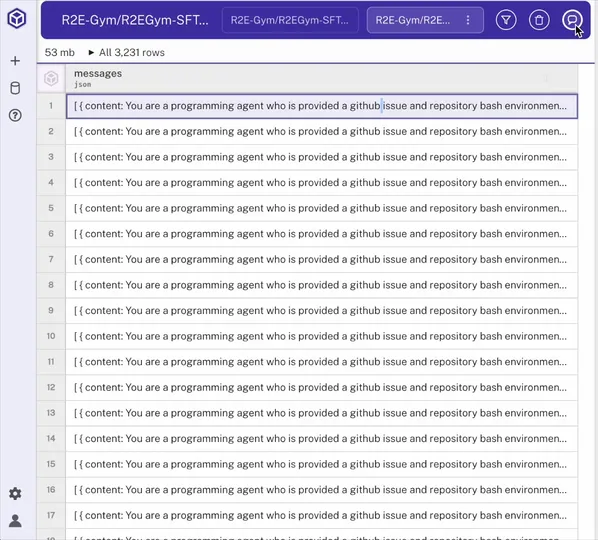Select the messages cell in row 4

[x=322, y=182]
